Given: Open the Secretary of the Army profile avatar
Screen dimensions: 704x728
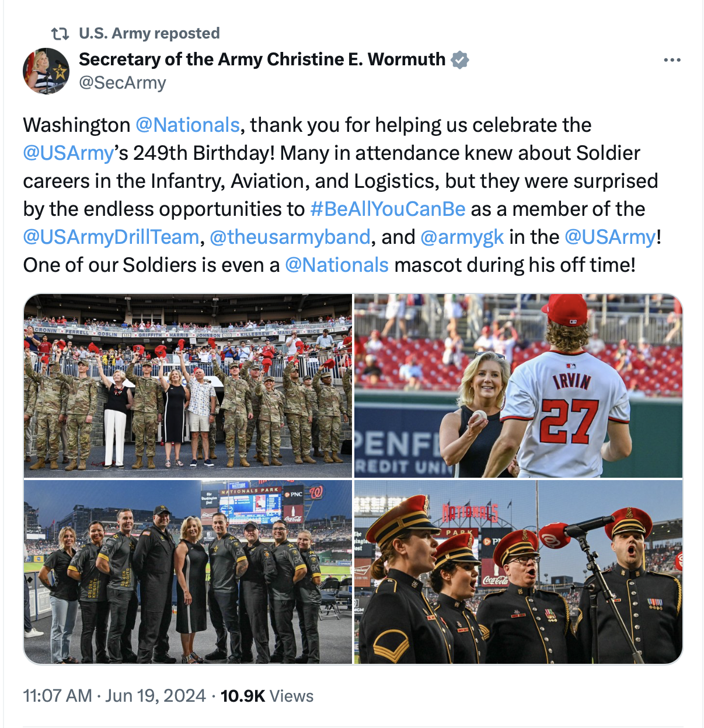Looking at the screenshot, I should point(46,71).
